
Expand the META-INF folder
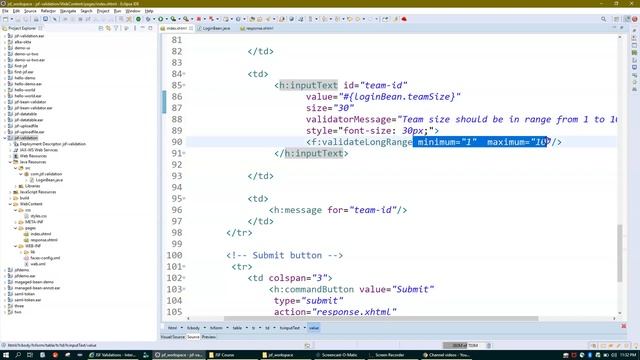tap(16, 222)
